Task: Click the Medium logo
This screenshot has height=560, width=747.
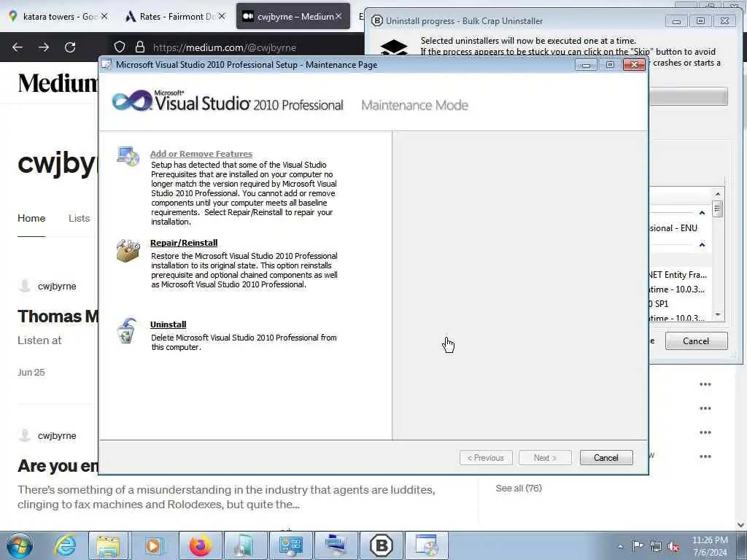Action: point(58,83)
